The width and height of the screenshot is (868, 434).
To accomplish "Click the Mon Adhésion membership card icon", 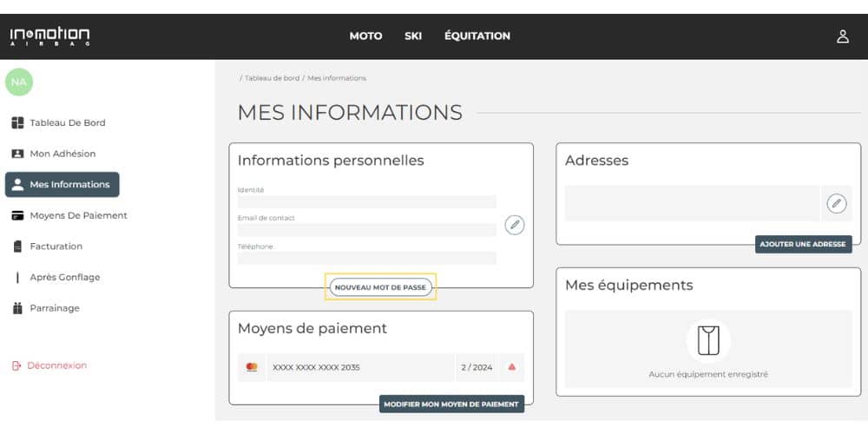I will pos(17,154).
